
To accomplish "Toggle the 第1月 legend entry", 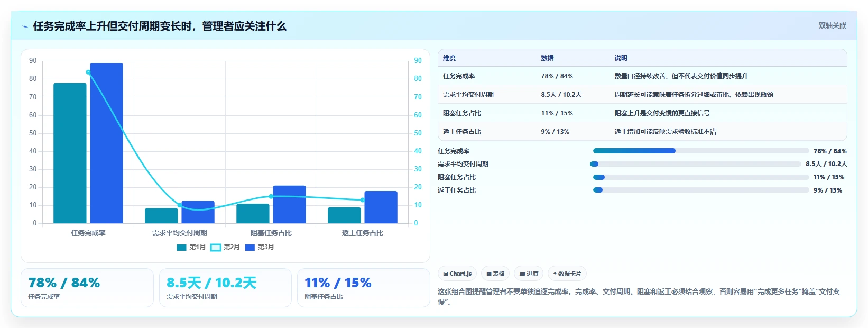I will tap(191, 247).
